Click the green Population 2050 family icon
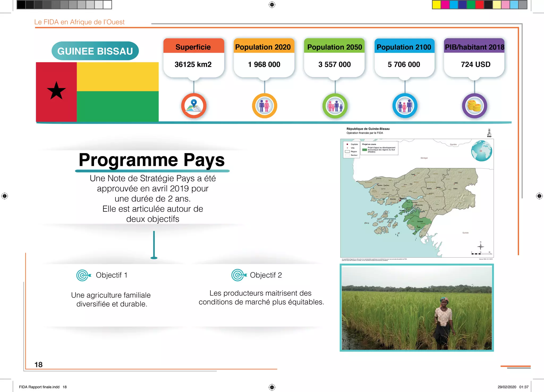544x392 pixels. (335, 106)
